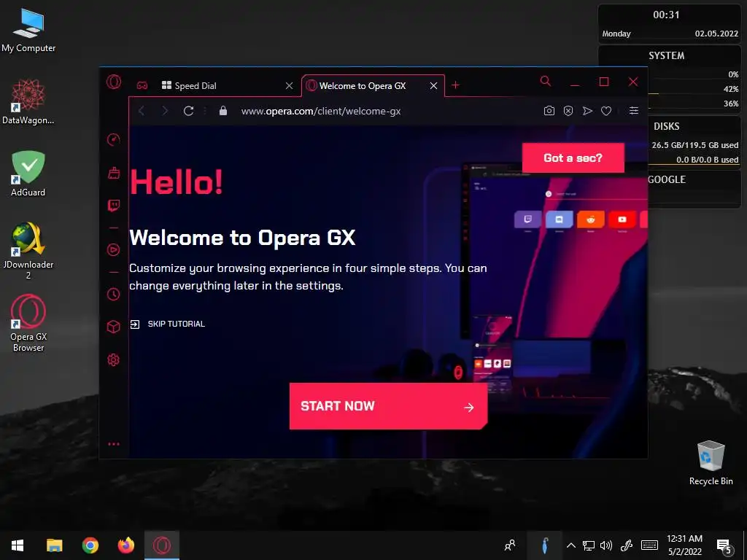This screenshot has height=560, width=747.
Task: Take a snapshot with camera icon
Action: coord(549,111)
